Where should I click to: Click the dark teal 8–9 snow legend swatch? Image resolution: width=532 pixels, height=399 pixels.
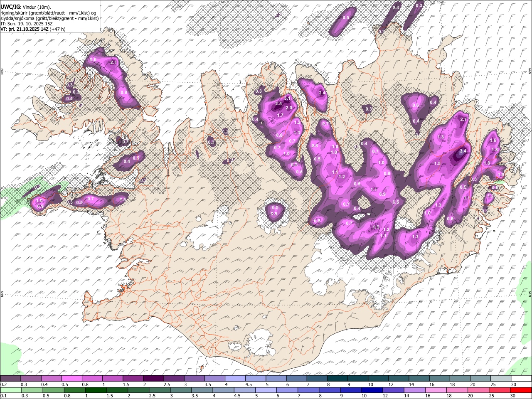[337, 378]
